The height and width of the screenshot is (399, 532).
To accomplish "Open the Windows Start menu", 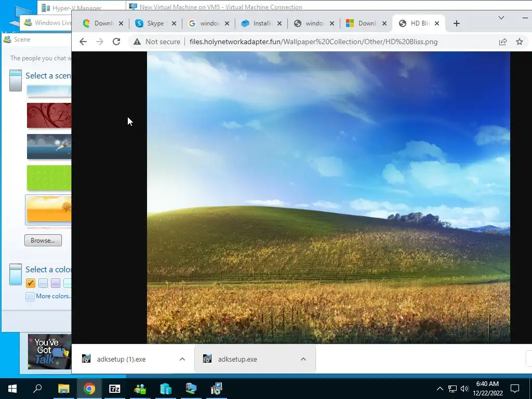I will [x=12, y=389].
